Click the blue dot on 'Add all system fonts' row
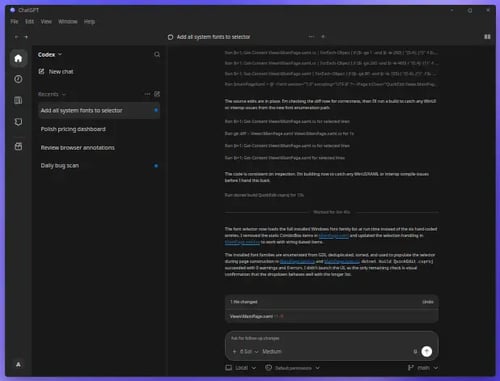 pos(156,110)
